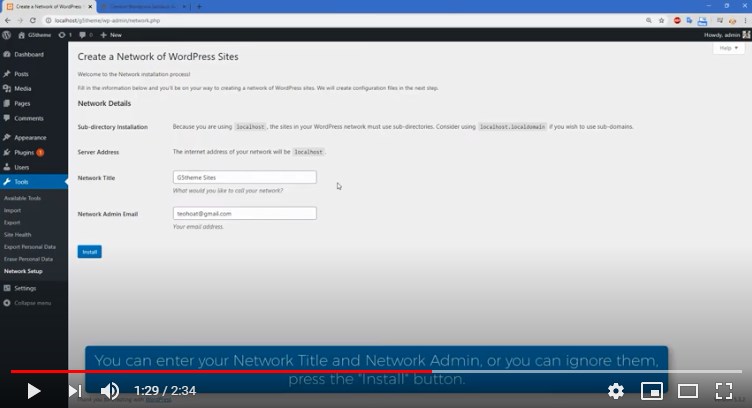Open a new browser tab
The width and height of the screenshot is (752, 408).
click(199, 7)
